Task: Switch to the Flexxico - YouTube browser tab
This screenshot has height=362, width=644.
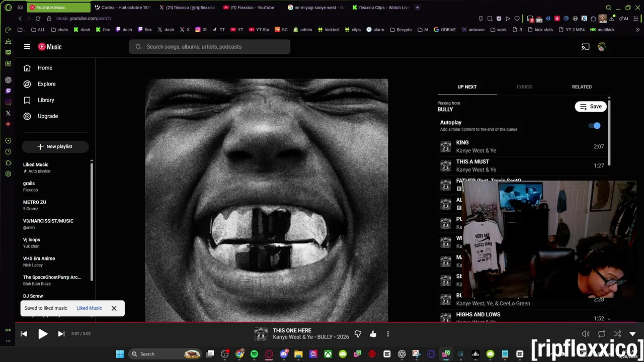Action: point(252,8)
